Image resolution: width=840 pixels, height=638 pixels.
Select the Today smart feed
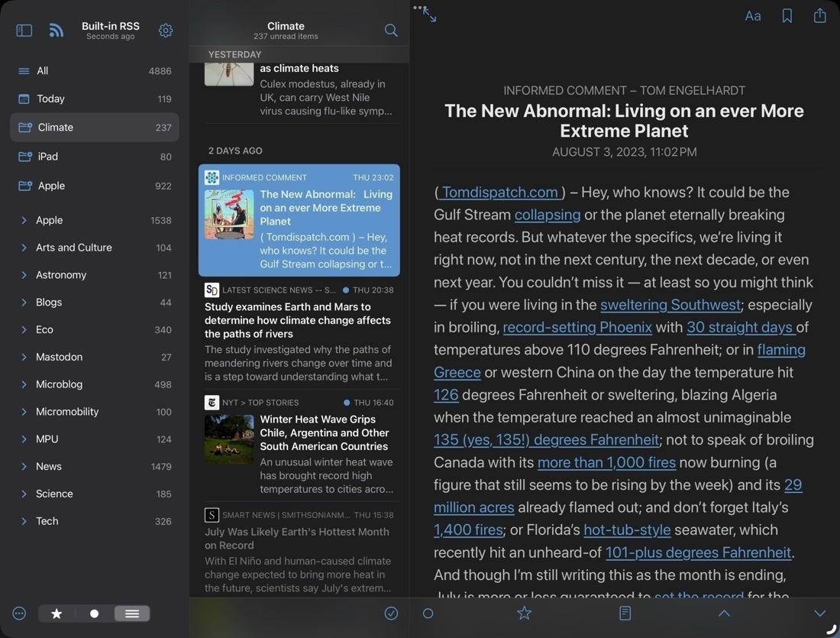pos(52,99)
